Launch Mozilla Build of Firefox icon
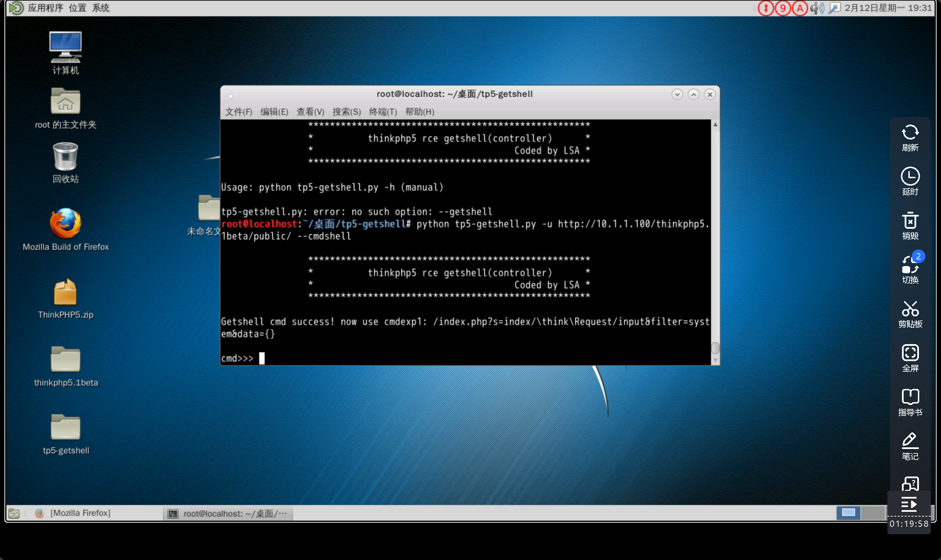This screenshot has height=560, width=941. point(65,223)
